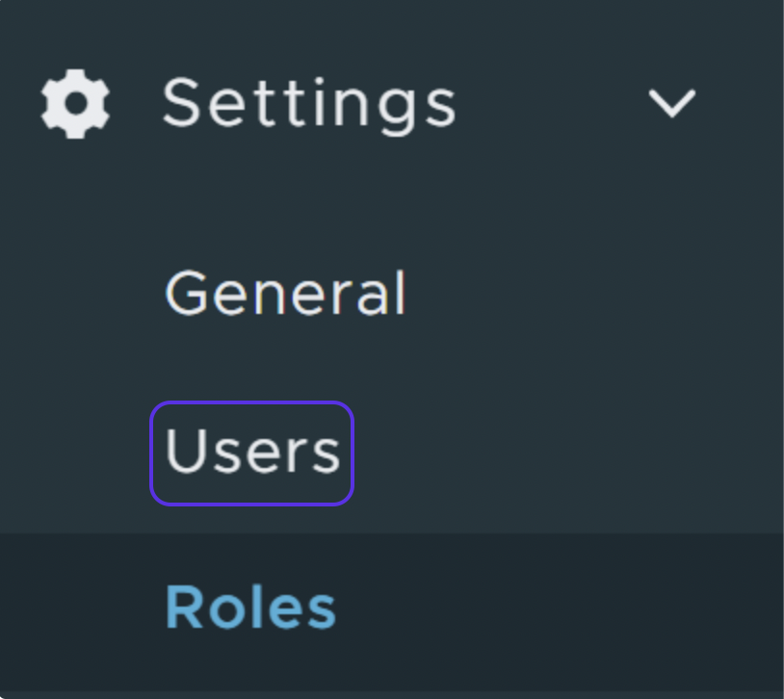
Task: Select the highlighted Roles item
Action: tap(250, 608)
